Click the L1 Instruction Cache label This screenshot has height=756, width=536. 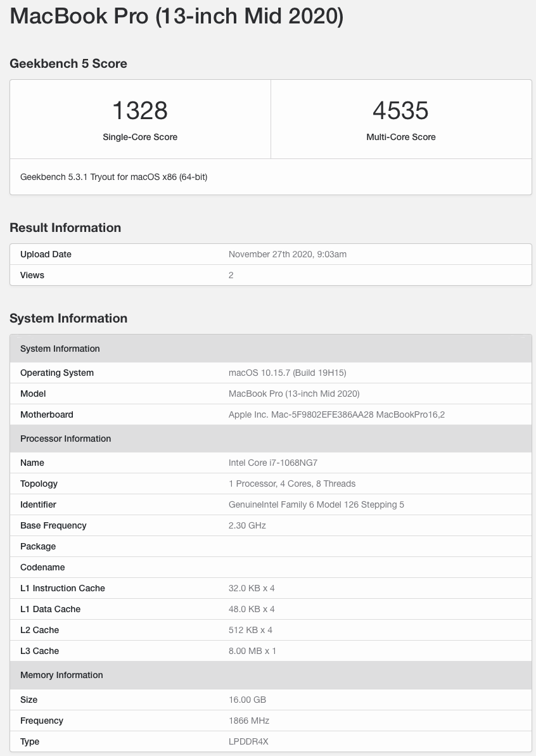(x=63, y=588)
